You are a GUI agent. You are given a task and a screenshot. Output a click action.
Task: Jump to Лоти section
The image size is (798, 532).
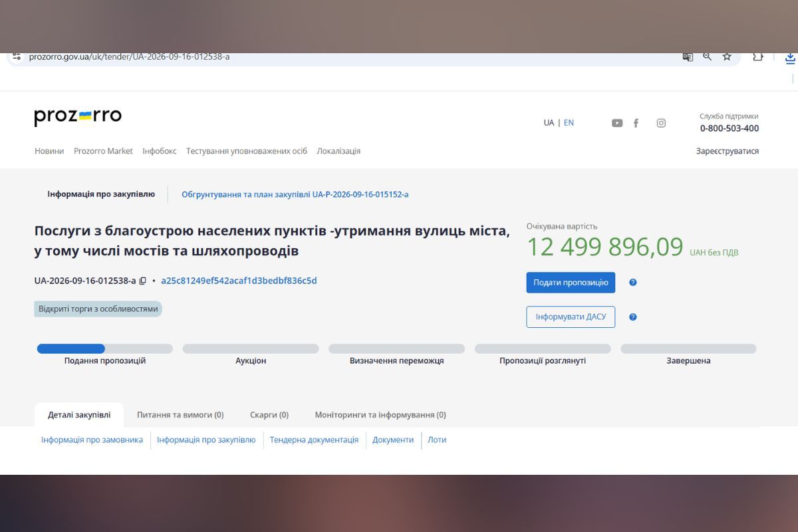pyautogui.click(x=437, y=440)
